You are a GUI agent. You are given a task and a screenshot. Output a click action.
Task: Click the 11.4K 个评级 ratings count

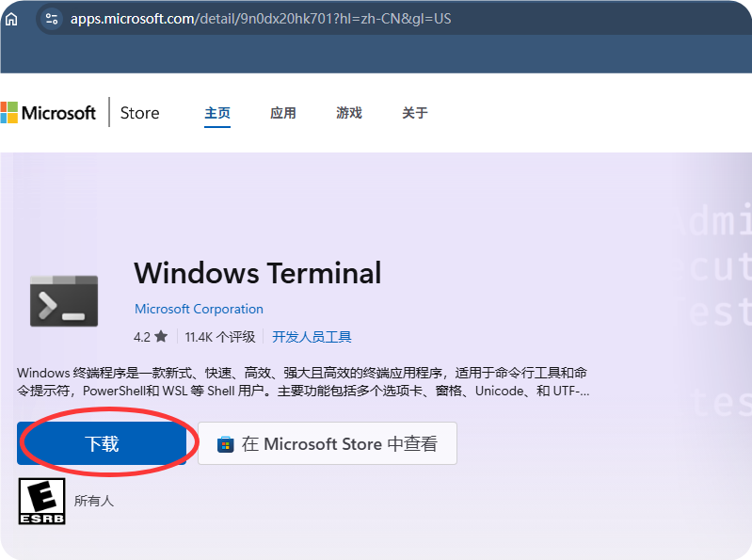(220, 337)
